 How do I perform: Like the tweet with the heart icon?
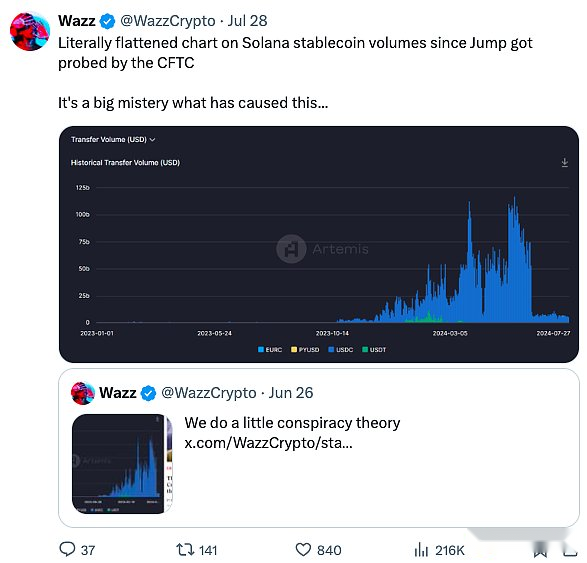303,550
